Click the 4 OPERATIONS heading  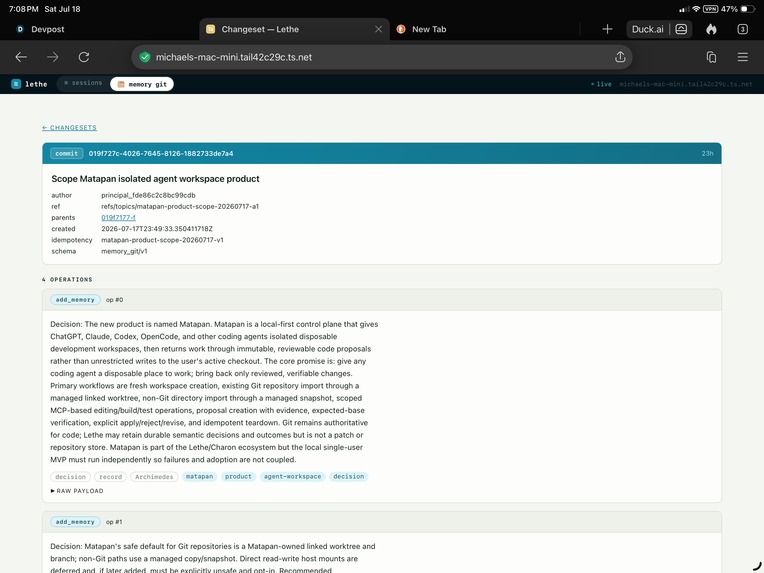coord(67,280)
